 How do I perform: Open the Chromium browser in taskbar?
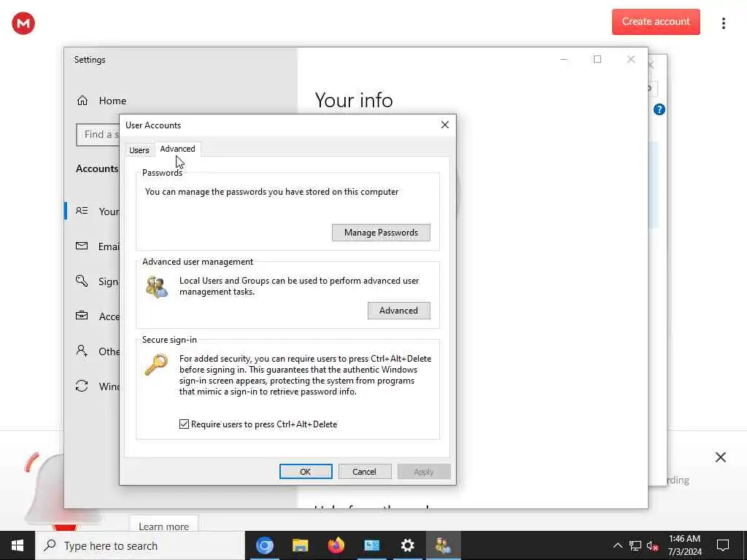point(264,545)
